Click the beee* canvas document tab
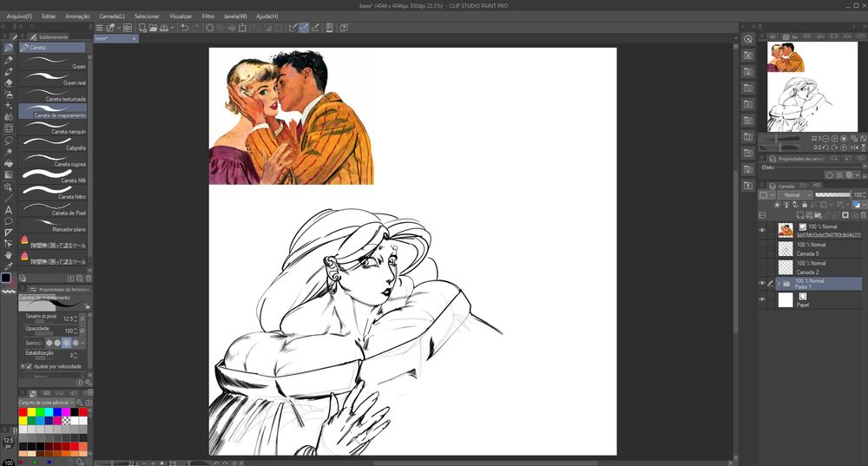868x466 pixels. [x=115, y=39]
